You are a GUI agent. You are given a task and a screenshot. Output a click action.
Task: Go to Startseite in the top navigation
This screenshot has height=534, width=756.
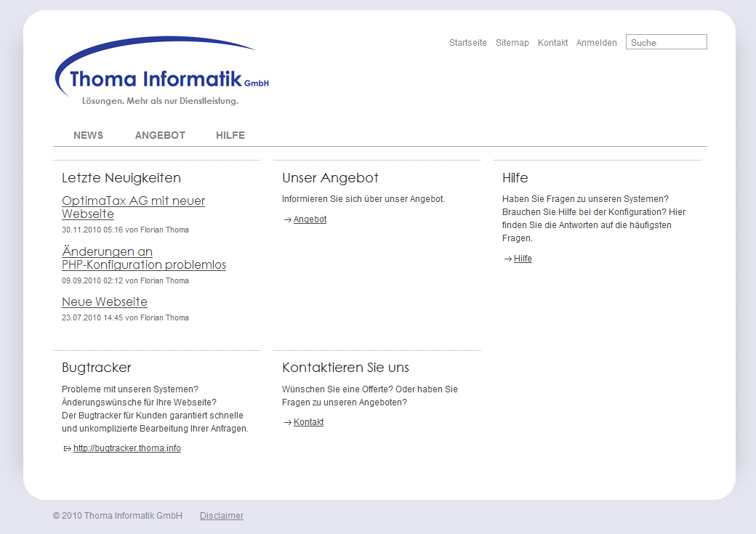click(467, 43)
